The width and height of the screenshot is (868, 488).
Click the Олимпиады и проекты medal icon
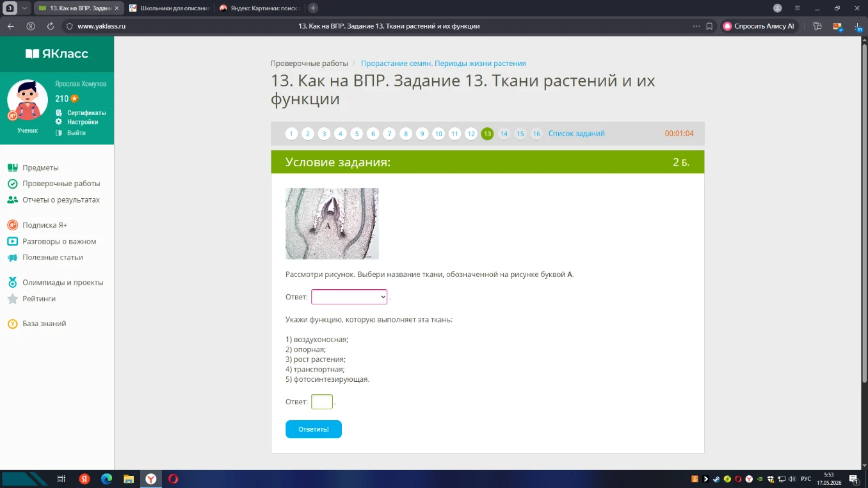12,282
